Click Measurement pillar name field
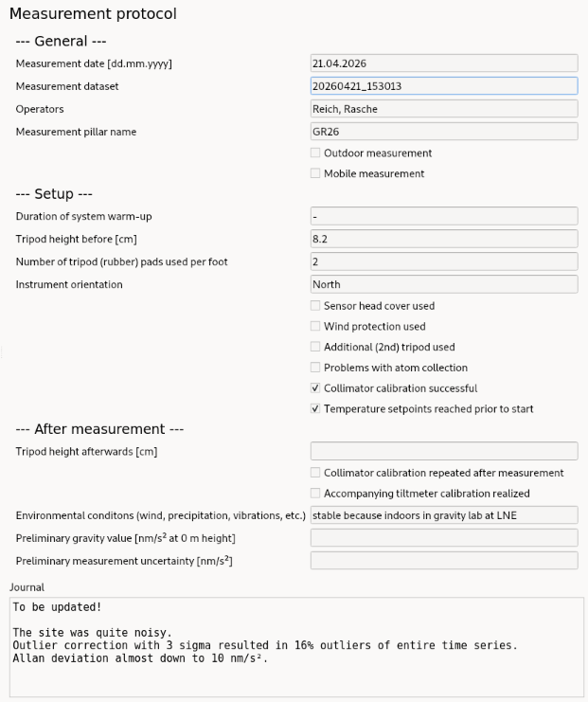The image size is (588, 702). pyautogui.click(x=443, y=132)
